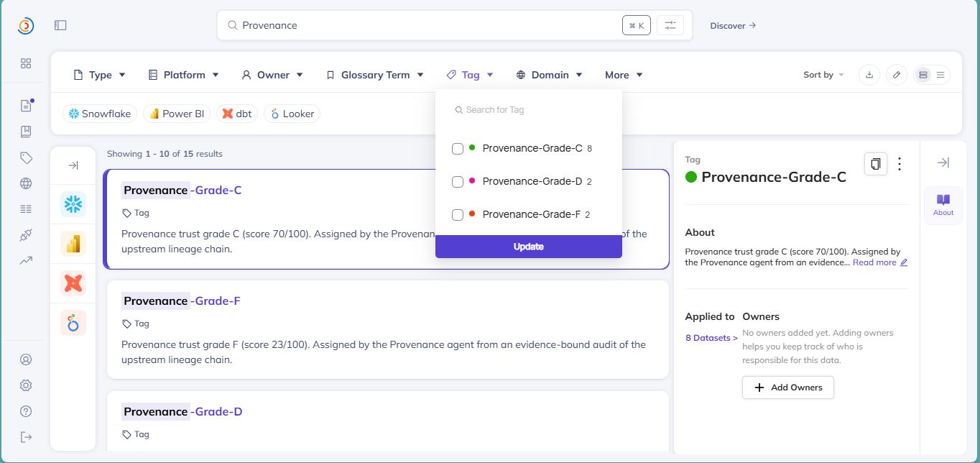Select the Looker platform icon in browse sidebar
Image resolution: width=980 pixels, height=463 pixels.
(x=73, y=323)
